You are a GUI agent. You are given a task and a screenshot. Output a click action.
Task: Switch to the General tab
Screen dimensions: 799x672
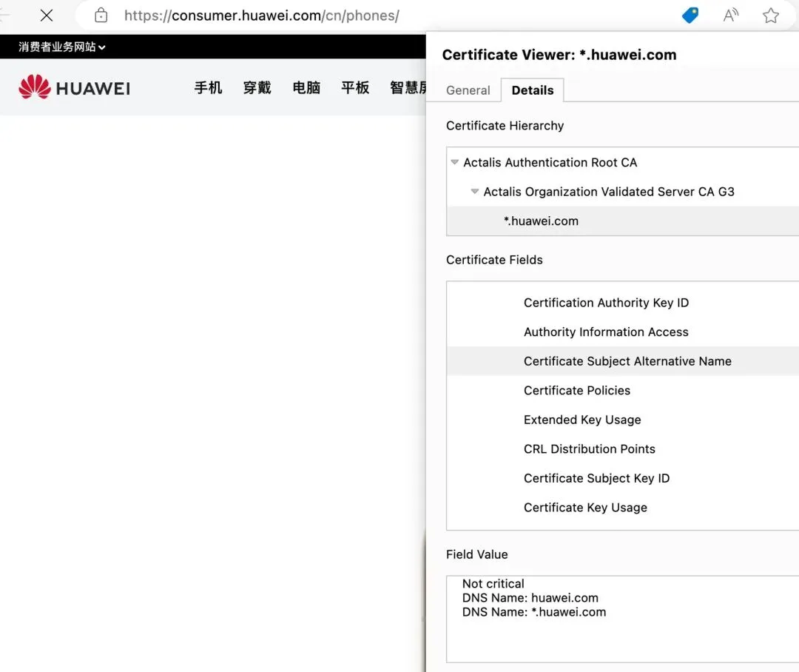tap(468, 90)
